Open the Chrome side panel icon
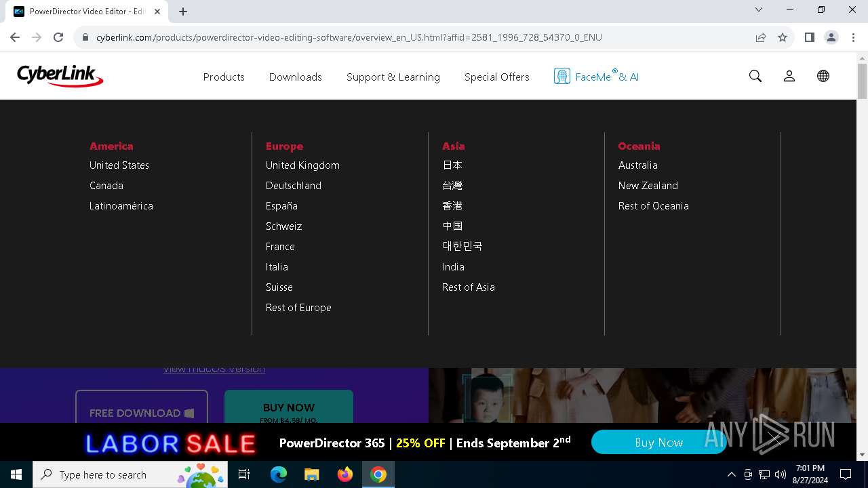This screenshot has width=868, height=488. pos(810,37)
